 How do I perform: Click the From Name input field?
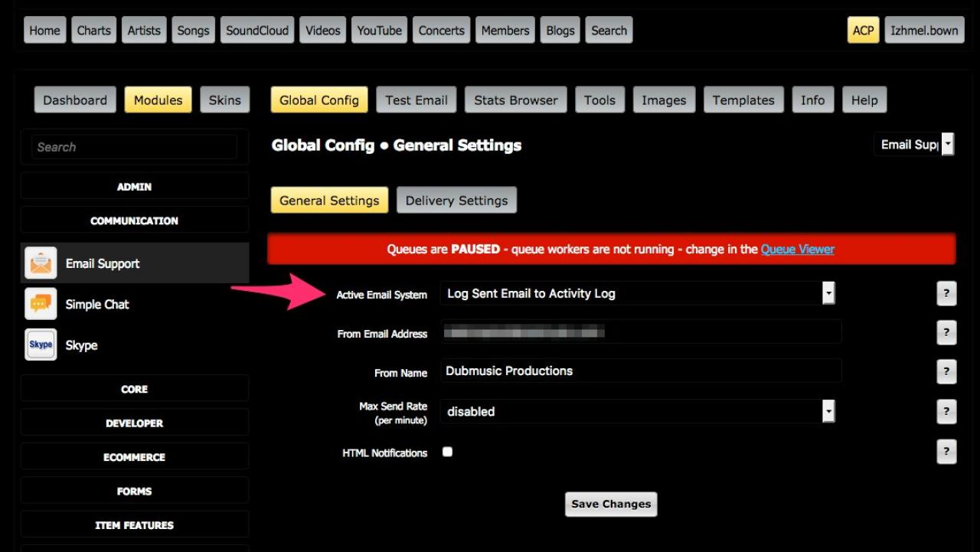click(641, 371)
